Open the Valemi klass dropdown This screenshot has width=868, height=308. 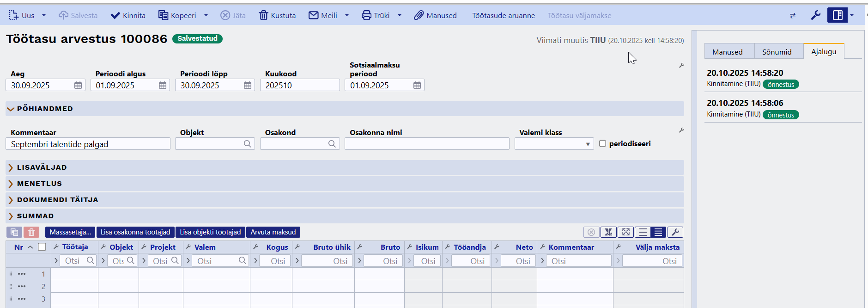coord(554,144)
